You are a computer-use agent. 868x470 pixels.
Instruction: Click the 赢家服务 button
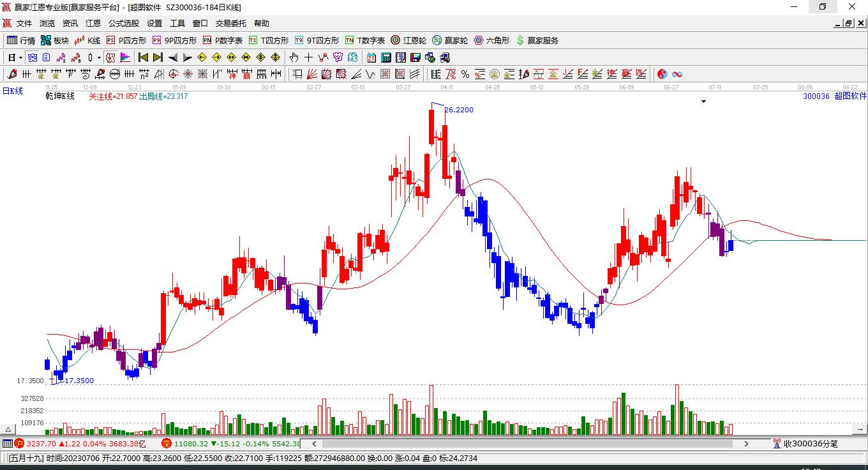tap(537, 40)
